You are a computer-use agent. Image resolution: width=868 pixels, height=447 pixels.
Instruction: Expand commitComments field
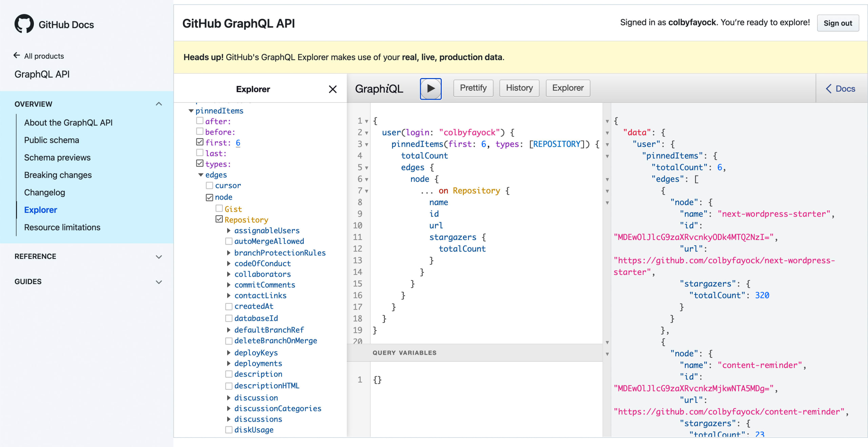[x=229, y=285]
